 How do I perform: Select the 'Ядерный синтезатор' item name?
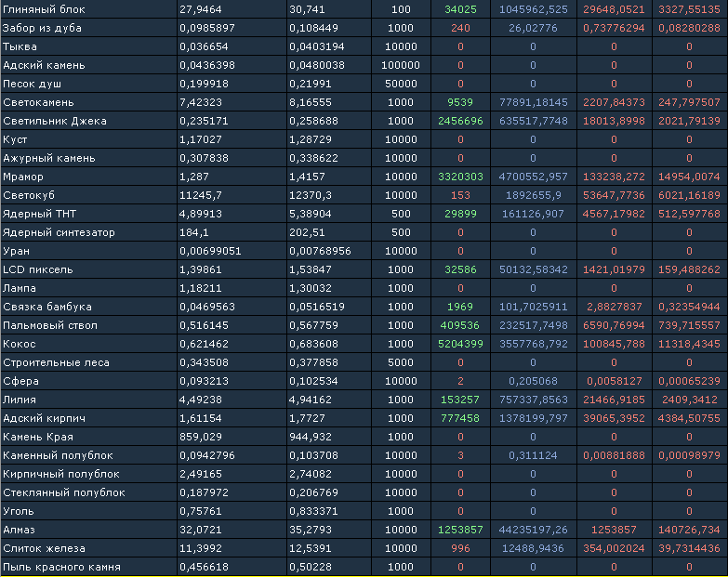point(60,232)
